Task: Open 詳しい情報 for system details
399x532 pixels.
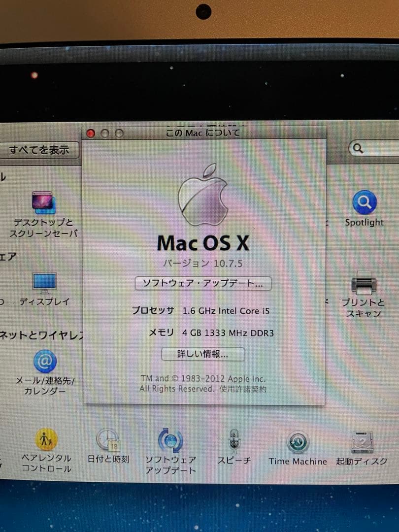Action: (203, 354)
